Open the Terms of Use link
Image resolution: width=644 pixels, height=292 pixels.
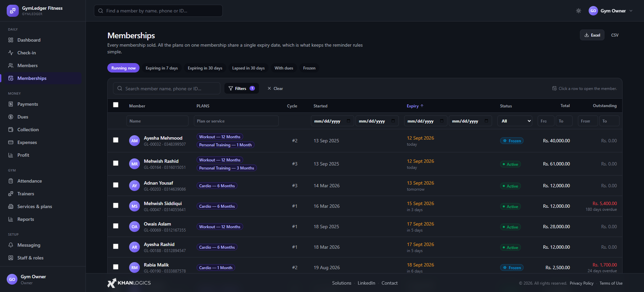tap(611, 283)
